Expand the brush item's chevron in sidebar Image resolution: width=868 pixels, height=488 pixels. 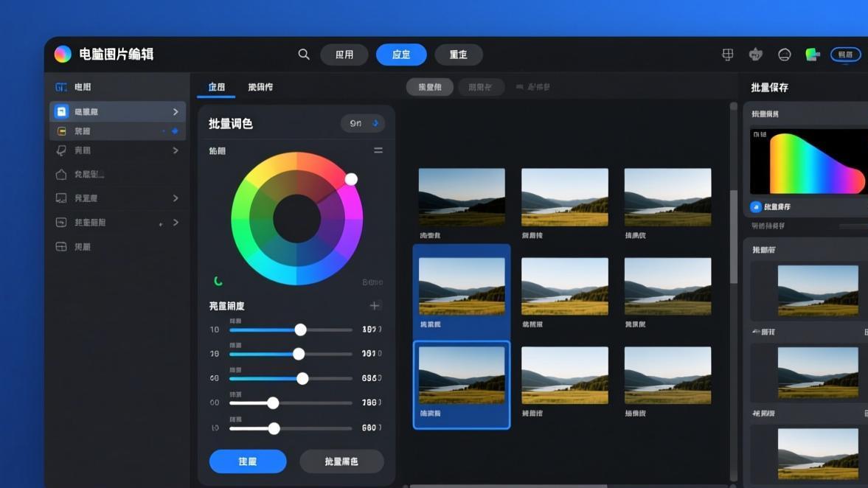[x=176, y=150]
